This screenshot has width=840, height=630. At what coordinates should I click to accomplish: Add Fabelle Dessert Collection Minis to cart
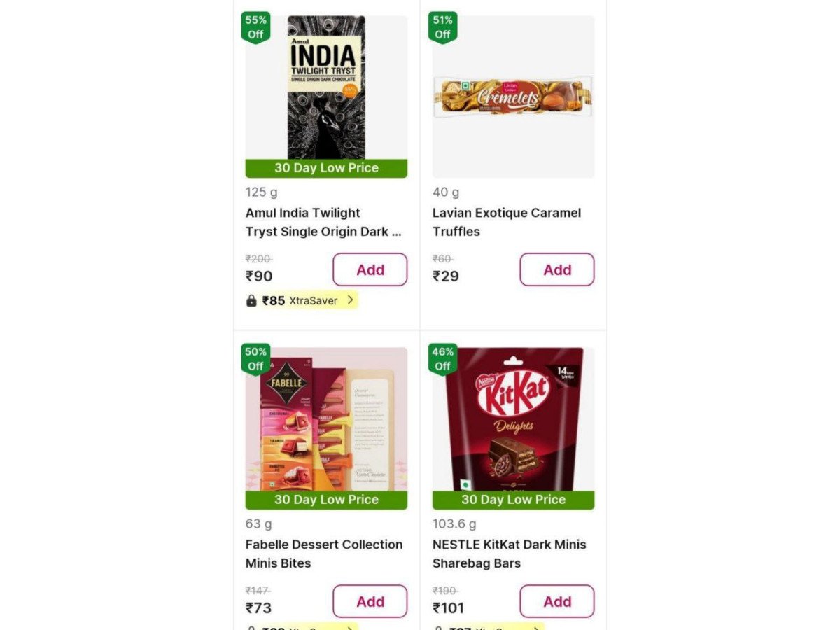[370, 601]
